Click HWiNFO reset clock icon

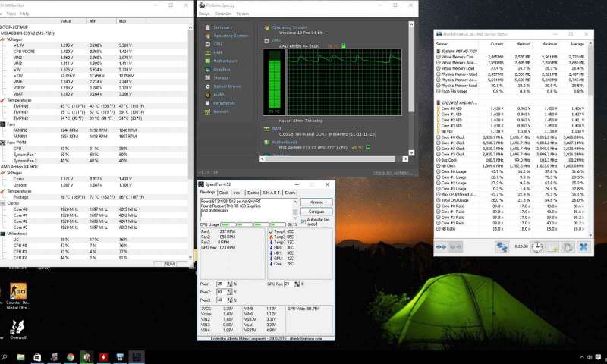pos(536,246)
